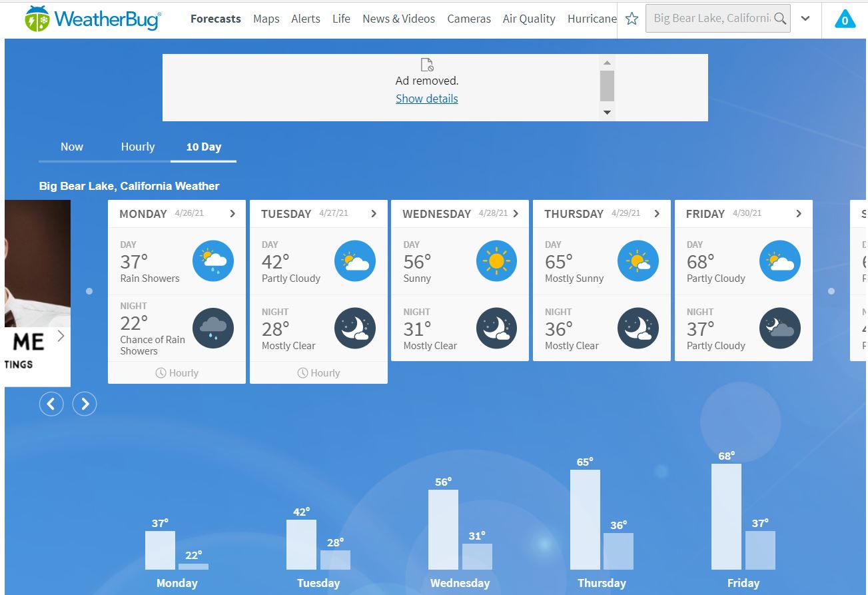Image resolution: width=868 pixels, height=595 pixels.
Task: Expand Thursday forecast details chevron
Action: point(657,214)
